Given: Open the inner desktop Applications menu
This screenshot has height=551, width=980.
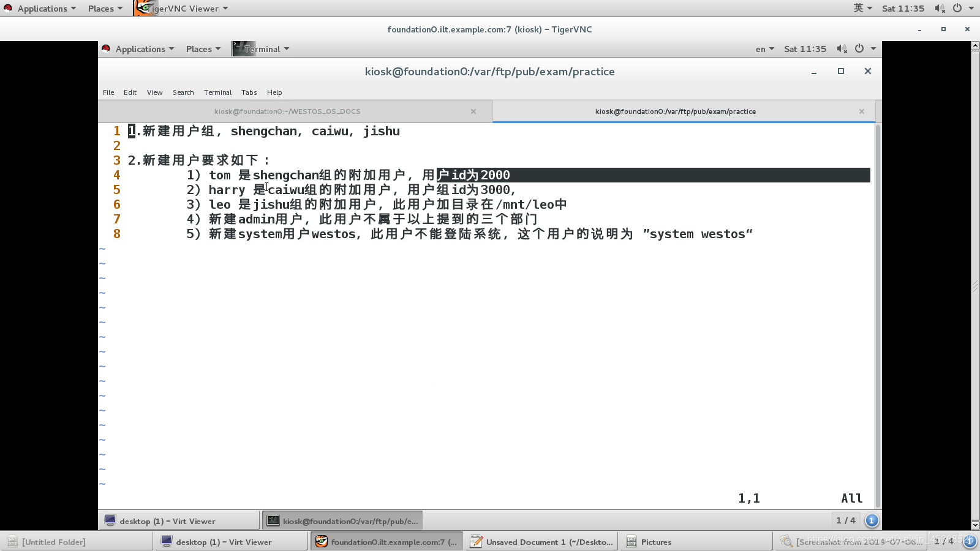Looking at the screenshot, I should 138,49.
